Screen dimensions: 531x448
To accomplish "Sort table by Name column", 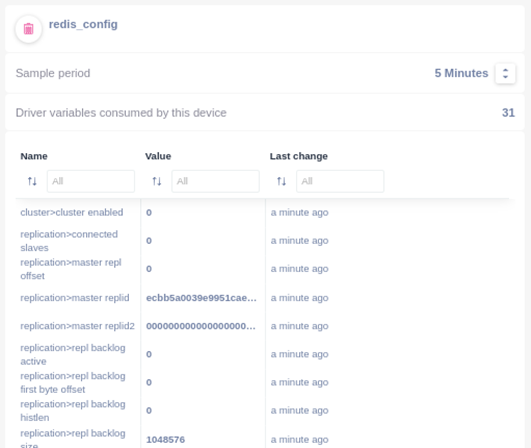I will pyautogui.click(x=32, y=181).
